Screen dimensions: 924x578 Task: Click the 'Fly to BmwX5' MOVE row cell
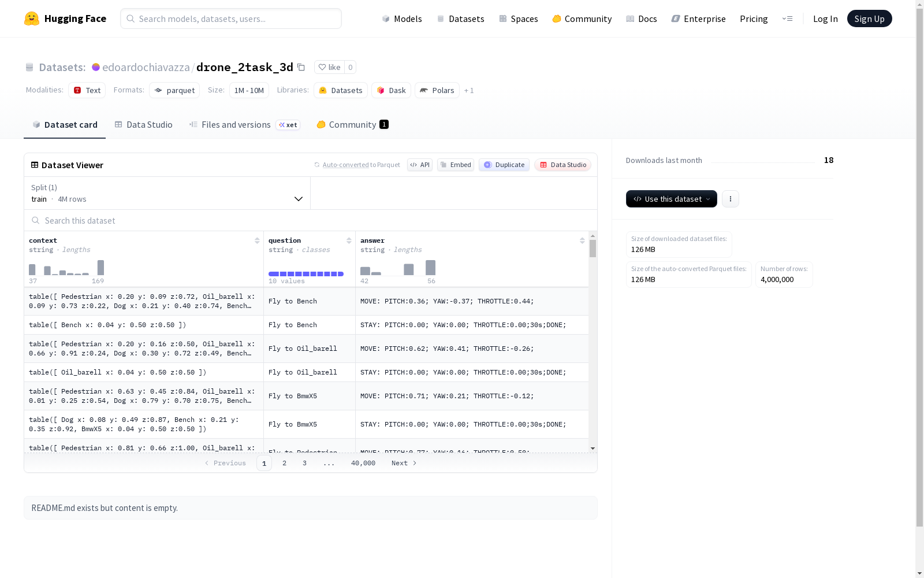tap(310, 396)
